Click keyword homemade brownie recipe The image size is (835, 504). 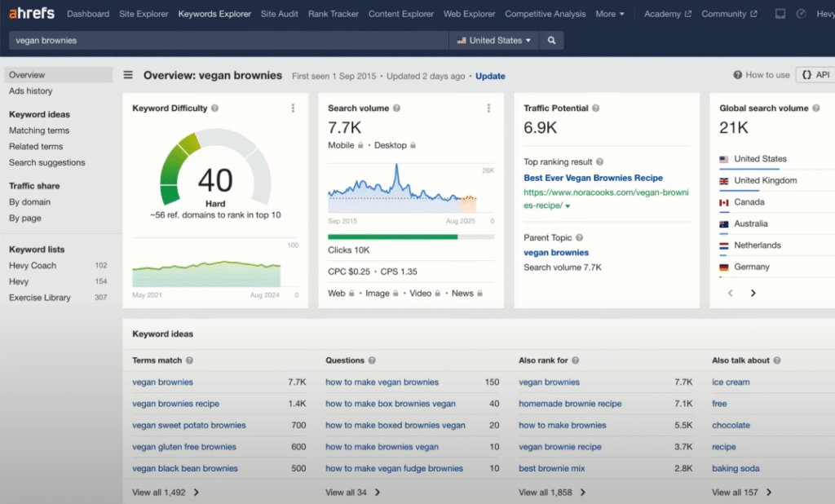pos(570,404)
